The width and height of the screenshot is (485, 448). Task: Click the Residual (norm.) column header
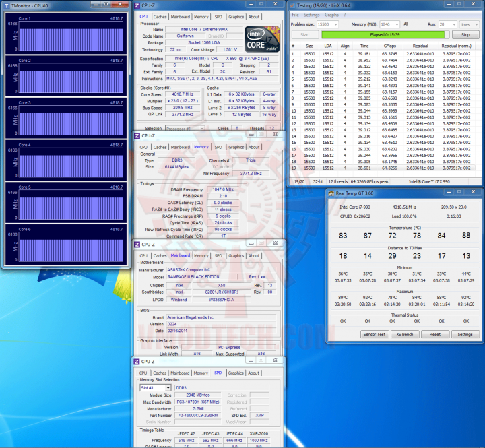coord(456,46)
